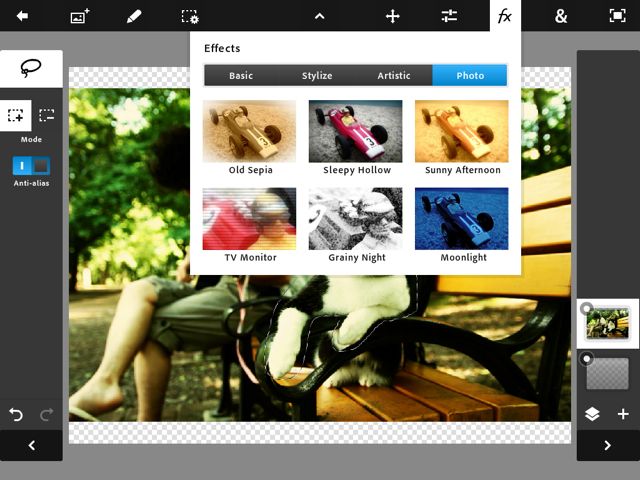Select the empty transparent layer thumbnail
The image size is (640, 480).
tap(608, 374)
